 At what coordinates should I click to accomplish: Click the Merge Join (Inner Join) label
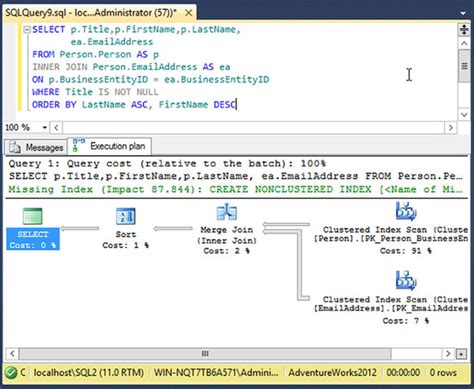coord(227,235)
